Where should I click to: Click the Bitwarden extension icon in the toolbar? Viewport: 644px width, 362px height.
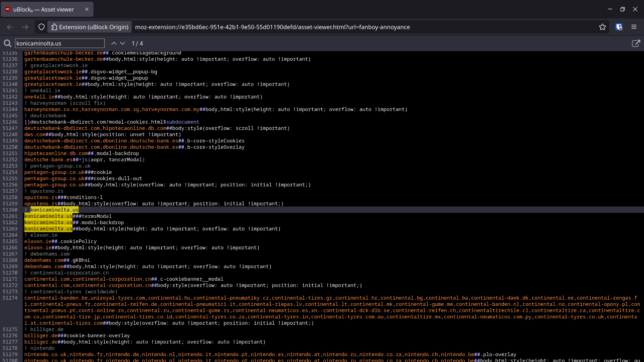619,27
